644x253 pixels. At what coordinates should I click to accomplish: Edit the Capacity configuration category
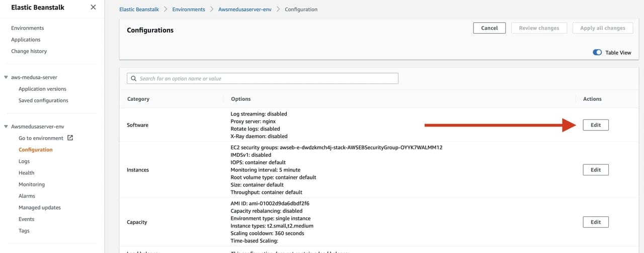tap(596, 222)
